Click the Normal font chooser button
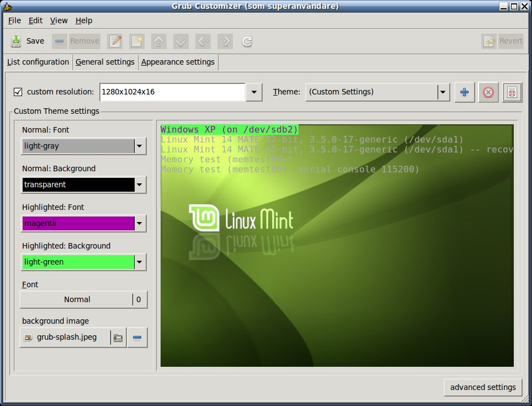Viewport: 532px width, 406px height. click(x=83, y=299)
